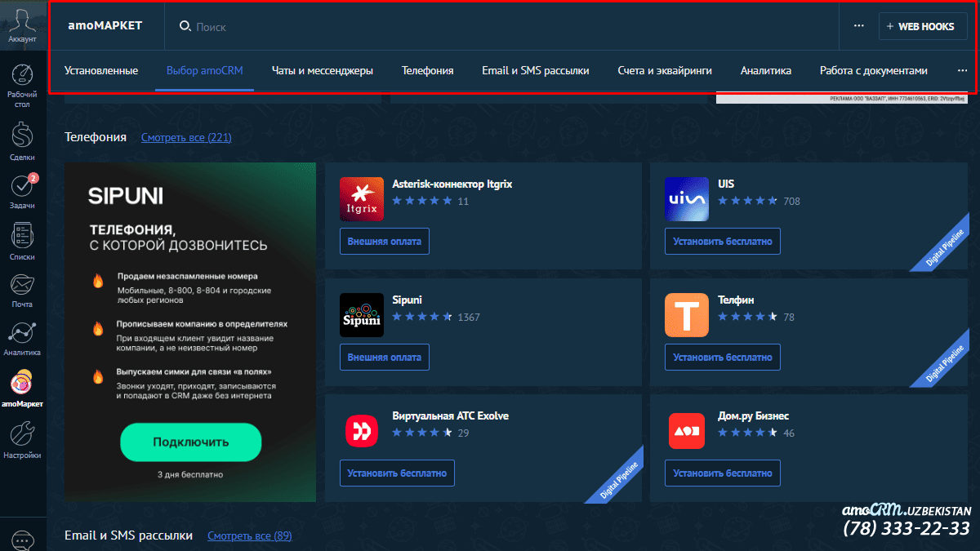This screenshot has height=551, width=980.
Task: Click the UIS card star rating
Action: (x=747, y=201)
